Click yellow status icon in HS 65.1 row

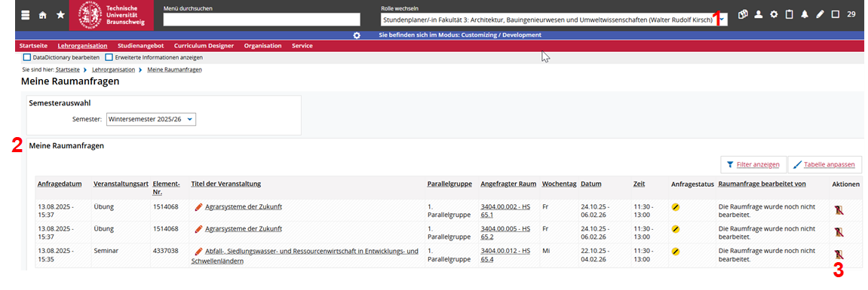click(676, 207)
